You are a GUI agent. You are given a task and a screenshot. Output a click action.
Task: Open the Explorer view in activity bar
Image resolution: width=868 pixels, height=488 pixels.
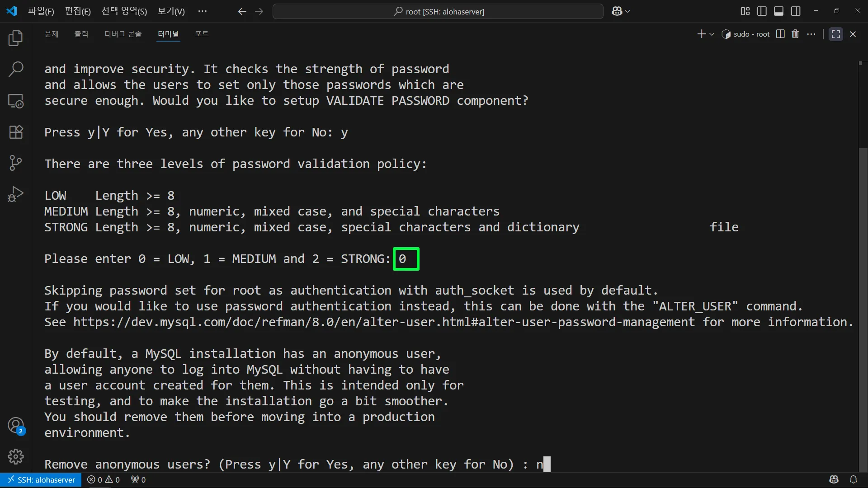tap(16, 38)
